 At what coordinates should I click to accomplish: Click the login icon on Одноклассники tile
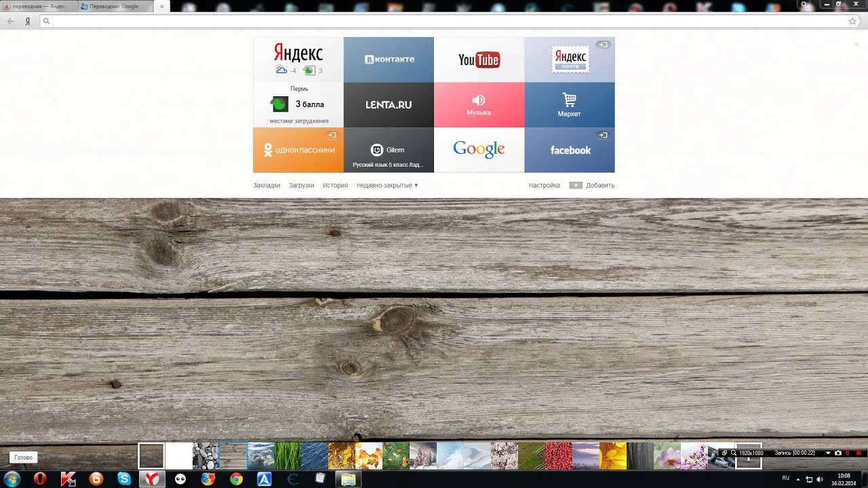click(332, 135)
